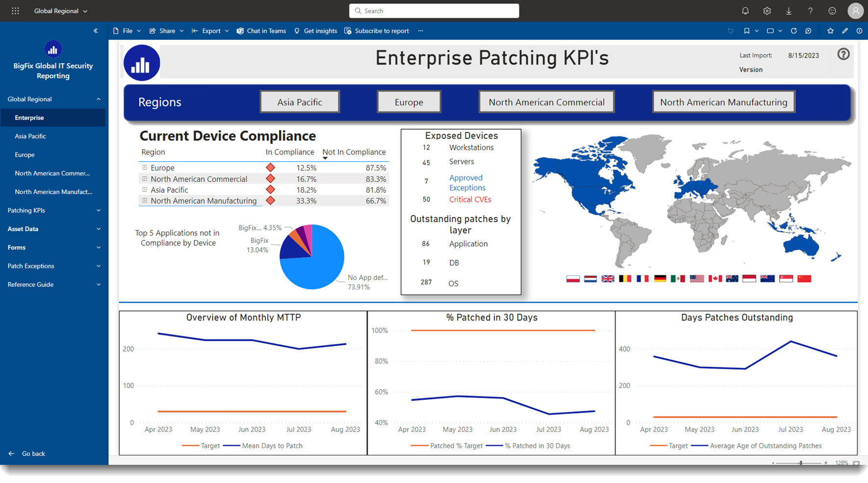Click the zoom slider handle
Image resolution: width=868 pixels, height=483 pixels.
point(800,463)
